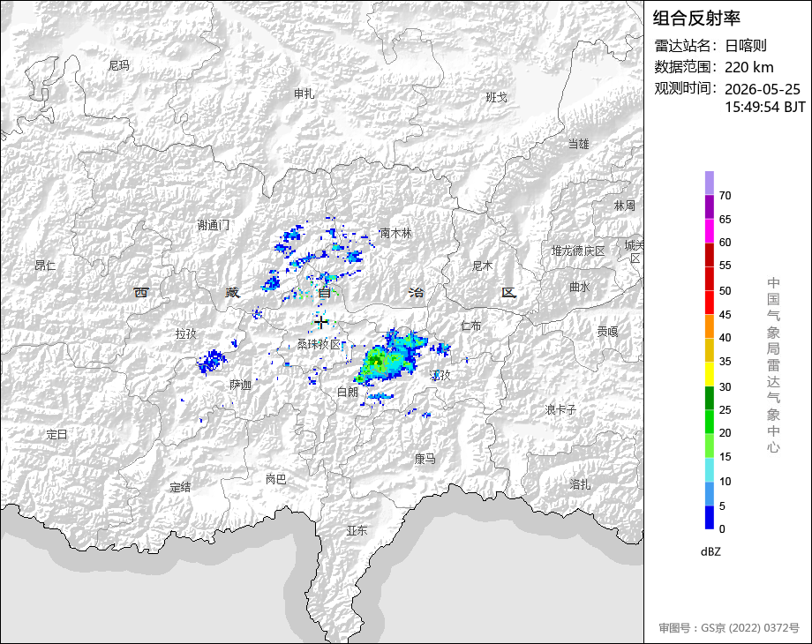Click the large 西 region character
Screen dimensions: 812x644
141,293
